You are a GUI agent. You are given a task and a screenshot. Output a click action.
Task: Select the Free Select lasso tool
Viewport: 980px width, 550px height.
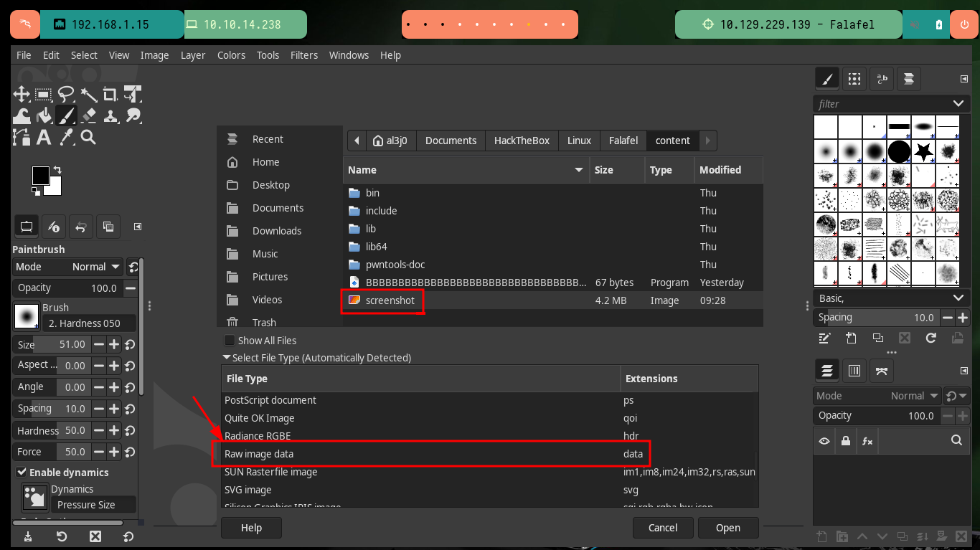click(x=66, y=94)
